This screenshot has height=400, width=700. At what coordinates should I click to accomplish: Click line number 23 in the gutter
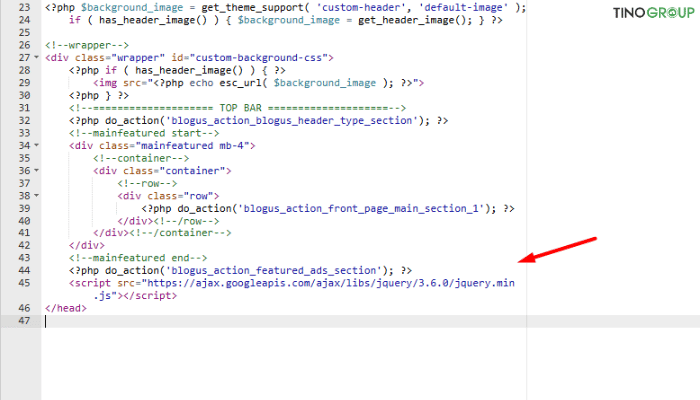(x=24, y=8)
